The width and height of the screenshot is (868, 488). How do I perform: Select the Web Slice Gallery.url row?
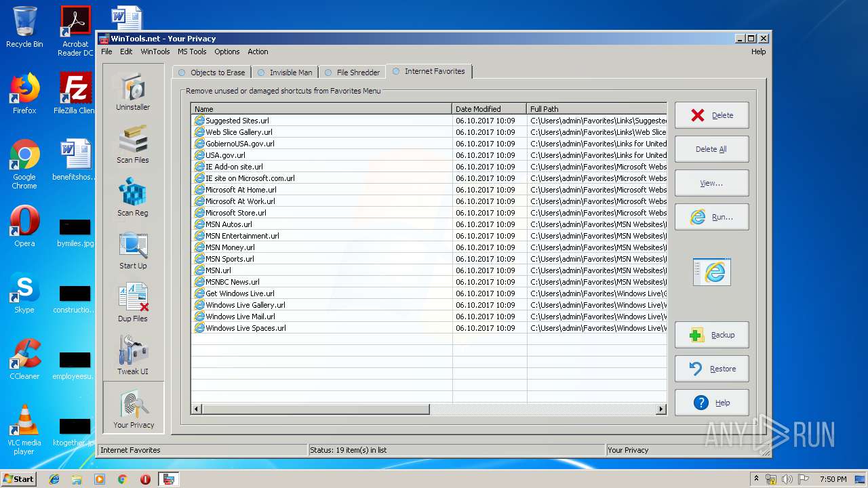tap(429, 132)
